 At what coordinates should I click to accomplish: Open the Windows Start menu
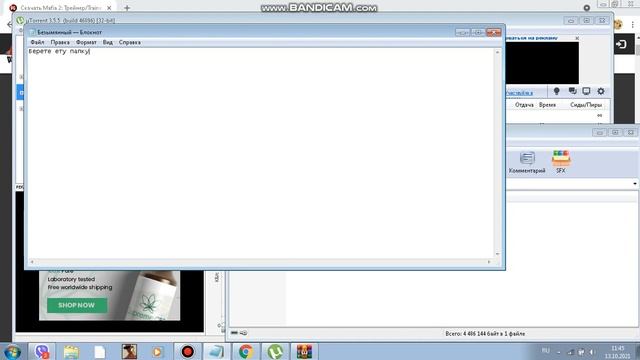pos(13,351)
